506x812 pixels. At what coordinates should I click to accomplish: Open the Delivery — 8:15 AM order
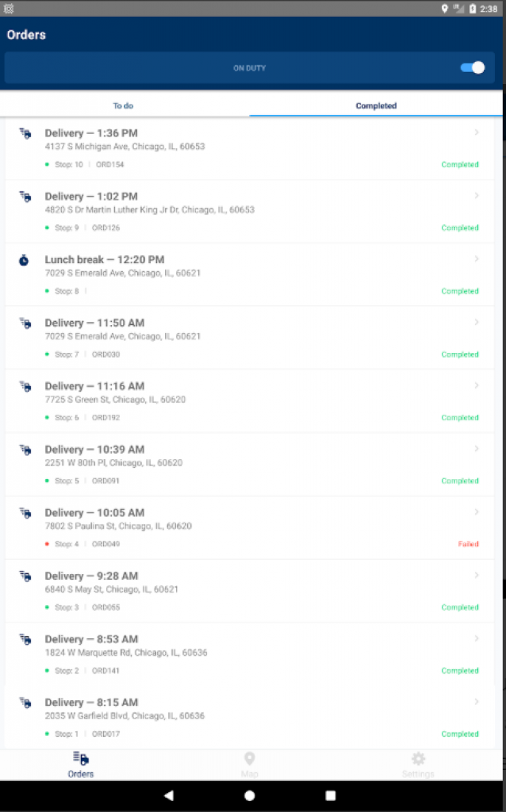click(91, 703)
